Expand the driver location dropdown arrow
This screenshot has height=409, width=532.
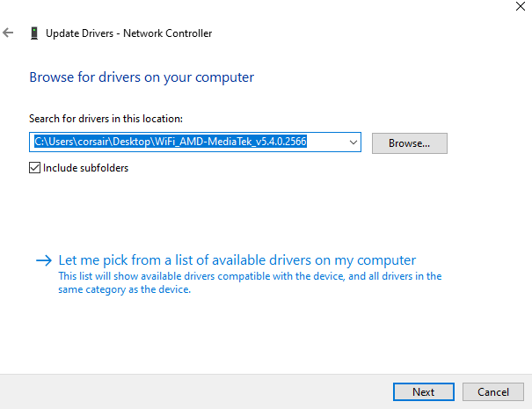[x=353, y=142]
